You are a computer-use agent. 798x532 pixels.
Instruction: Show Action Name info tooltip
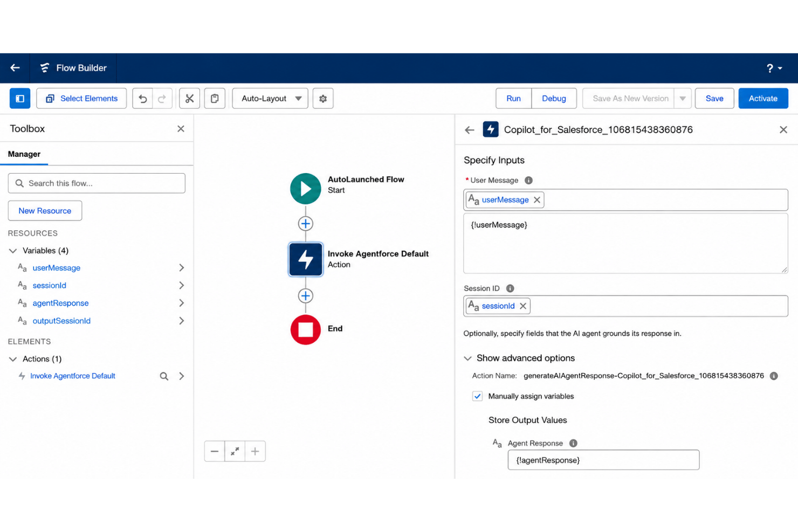[774, 376]
